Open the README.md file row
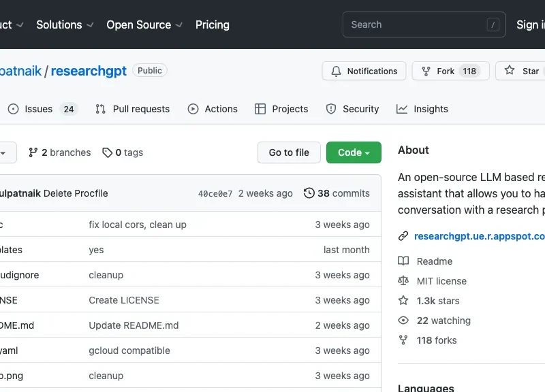 coord(191,325)
